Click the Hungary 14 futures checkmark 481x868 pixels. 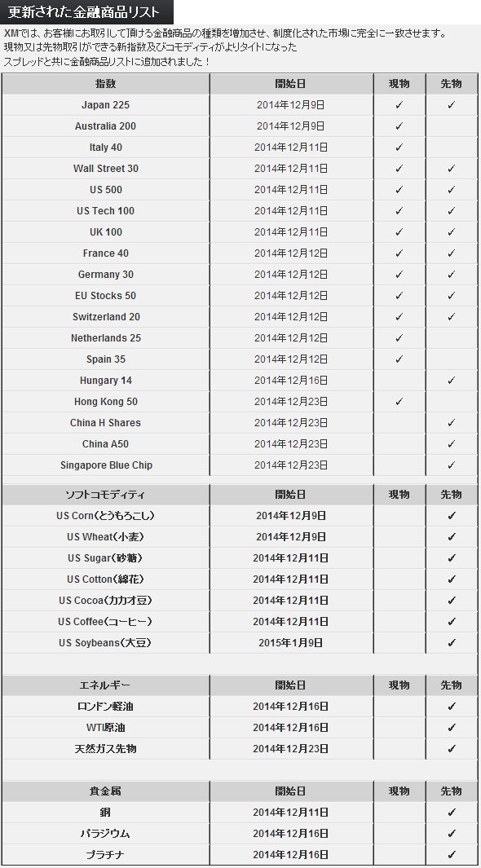point(451,381)
